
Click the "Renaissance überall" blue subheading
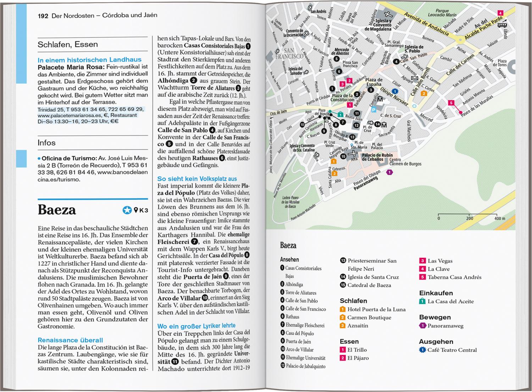coord(70,340)
